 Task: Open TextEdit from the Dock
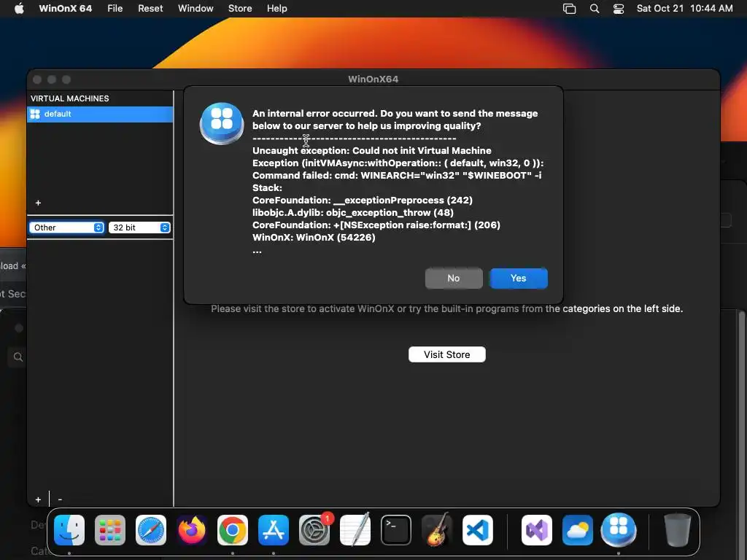pyautogui.click(x=355, y=530)
